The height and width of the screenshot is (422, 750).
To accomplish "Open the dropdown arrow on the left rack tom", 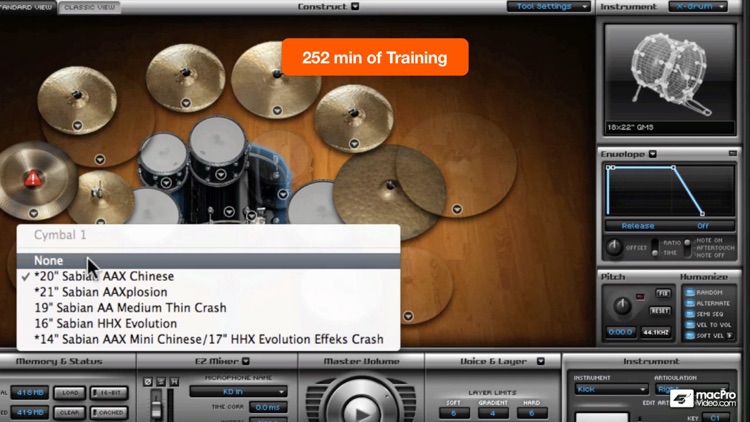I will pos(166,182).
